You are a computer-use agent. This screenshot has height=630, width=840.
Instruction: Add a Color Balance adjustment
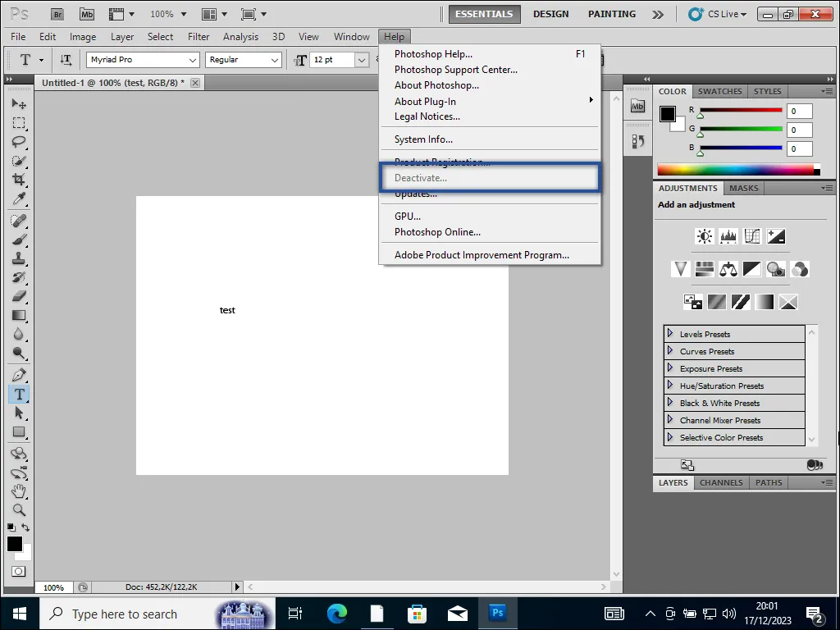[728, 269]
